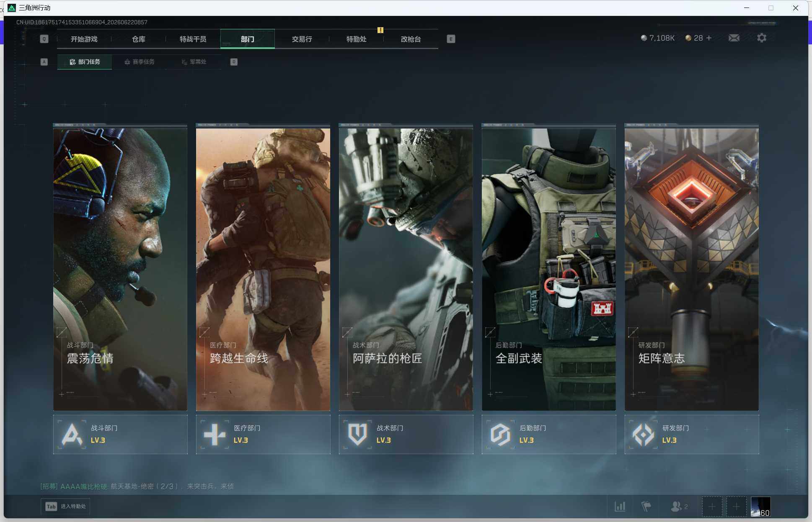The image size is (812, 522).
Task: Click the logistics department hexagon icon
Action: pos(501,435)
